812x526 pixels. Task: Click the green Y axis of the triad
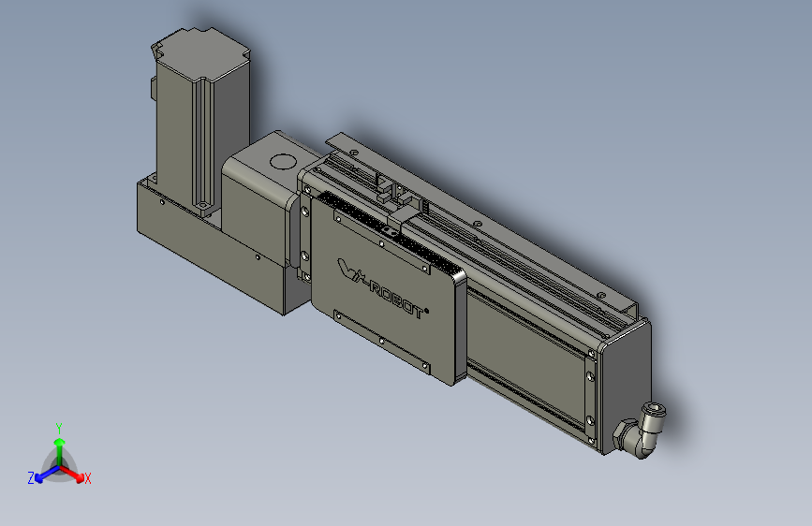[60, 445]
